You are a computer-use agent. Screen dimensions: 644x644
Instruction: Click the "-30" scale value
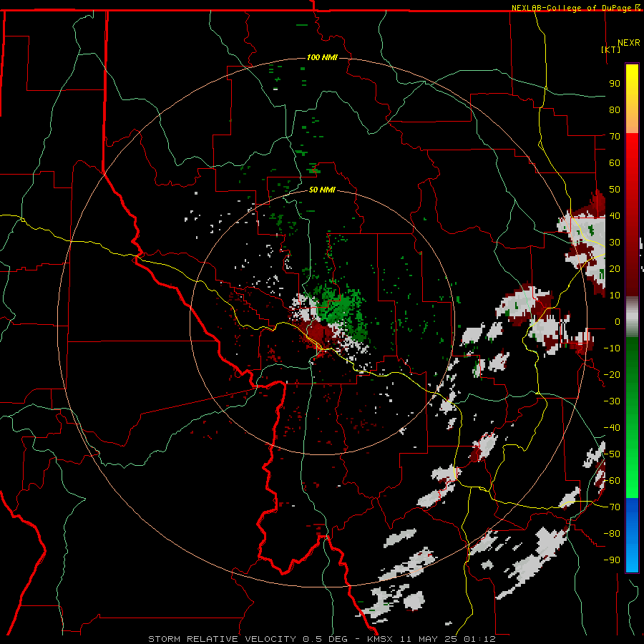point(612,401)
